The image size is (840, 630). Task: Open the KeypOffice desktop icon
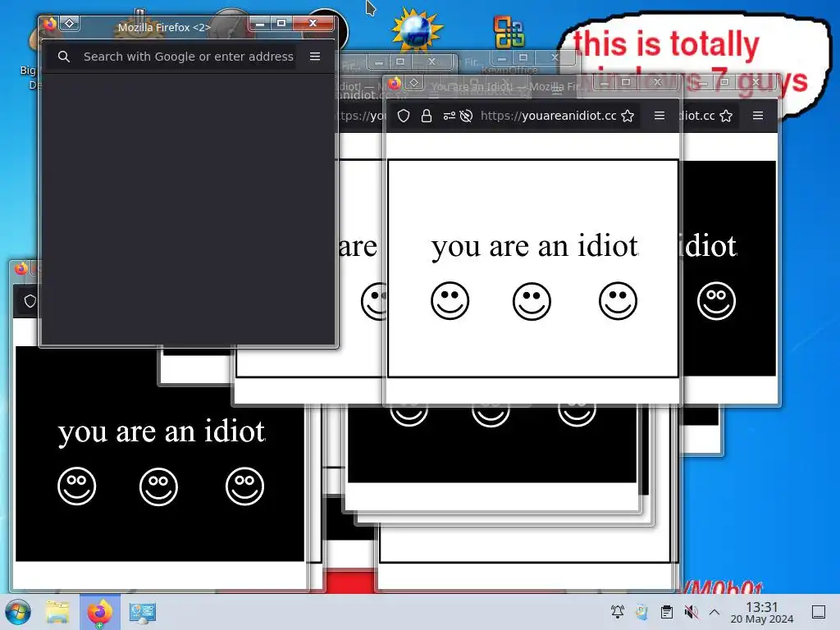click(509, 33)
